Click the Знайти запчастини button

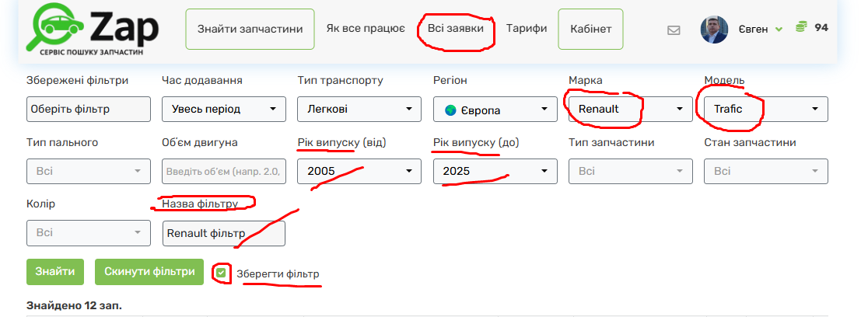coord(250,29)
